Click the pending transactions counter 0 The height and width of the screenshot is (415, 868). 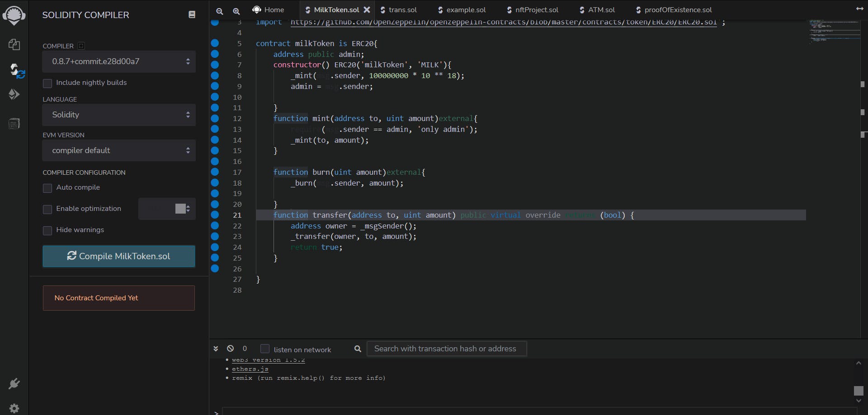(x=245, y=348)
